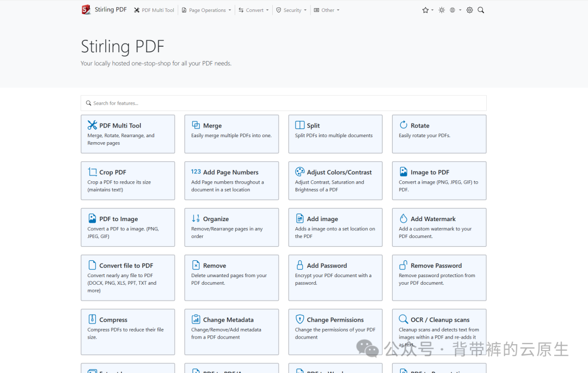The image size is (588, 373).
Task: Select the Split tool icon
Action: (x=299, y=125)
